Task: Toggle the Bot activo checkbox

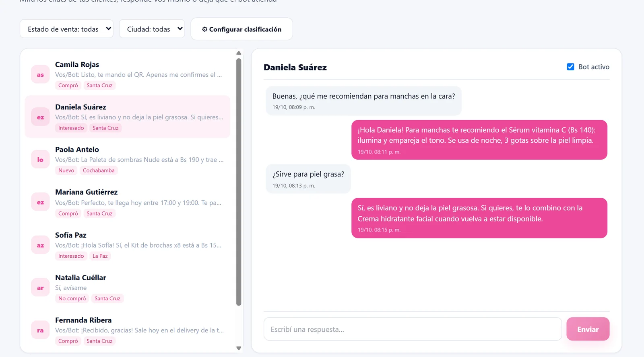Action: (570, 67)
